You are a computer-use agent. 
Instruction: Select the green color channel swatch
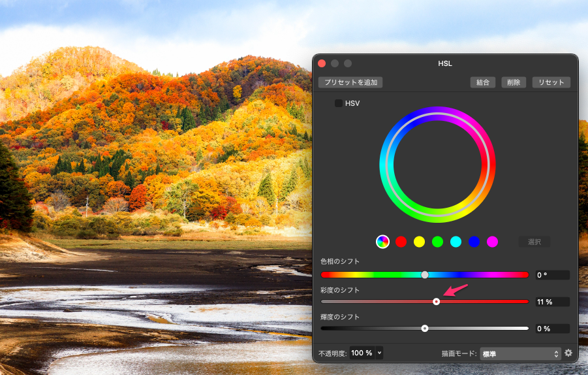[x=437, y=242]
